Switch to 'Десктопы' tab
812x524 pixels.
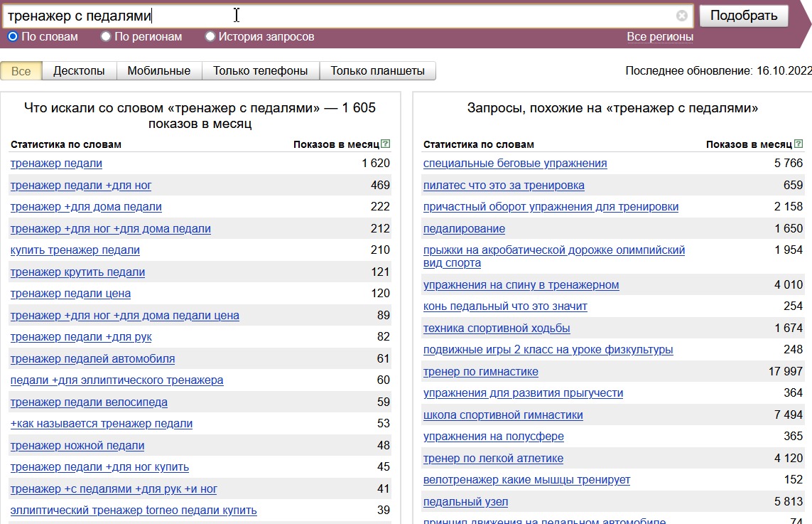[x=79, y=71]
